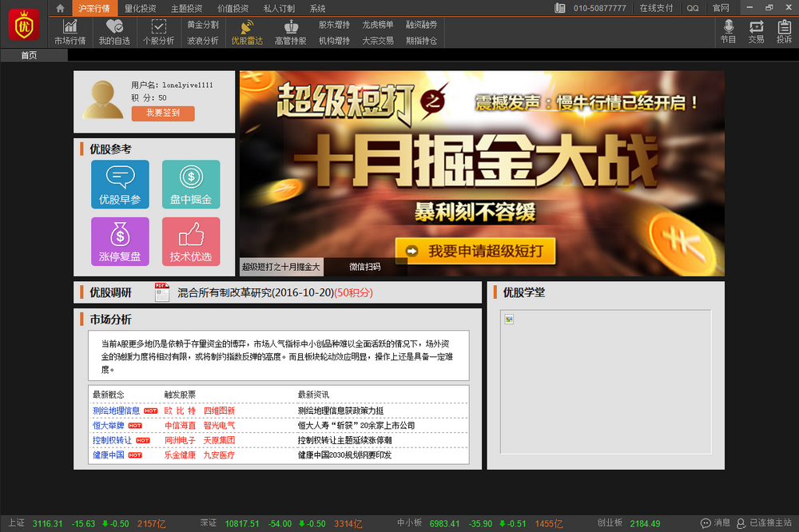799x532 pixels.
Task: Open 技术优选 thumbs-up tile
Action: pos(191,241)
